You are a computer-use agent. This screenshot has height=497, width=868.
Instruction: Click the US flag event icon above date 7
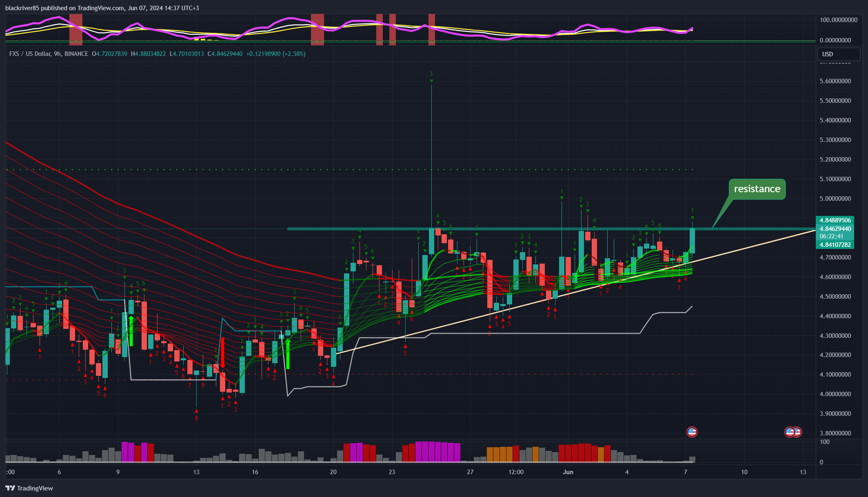692,432
